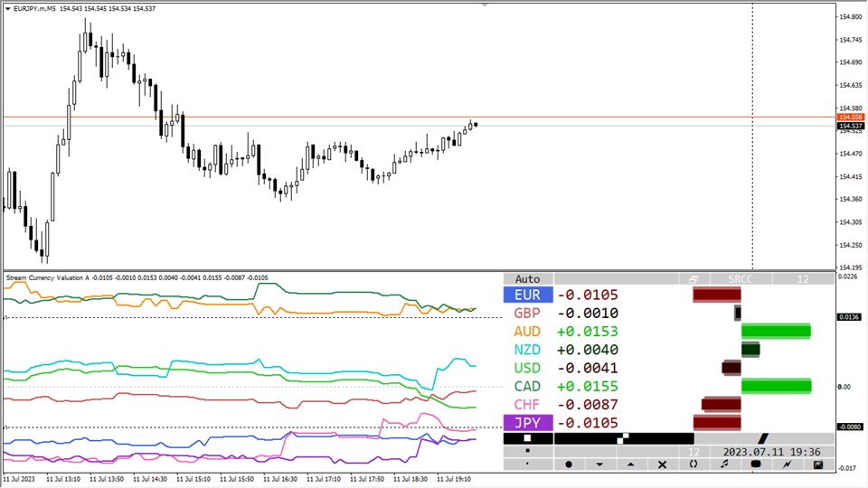Toggle the Auto mode button
Viewport: 868px width, 488px height.
click(527, 279)
